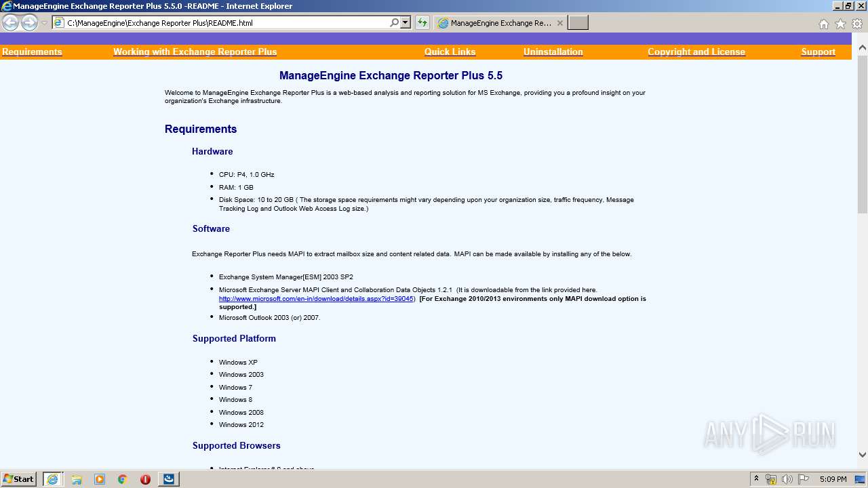
Task: Open the address bar dropdown arrow
Action: (406, 23)
